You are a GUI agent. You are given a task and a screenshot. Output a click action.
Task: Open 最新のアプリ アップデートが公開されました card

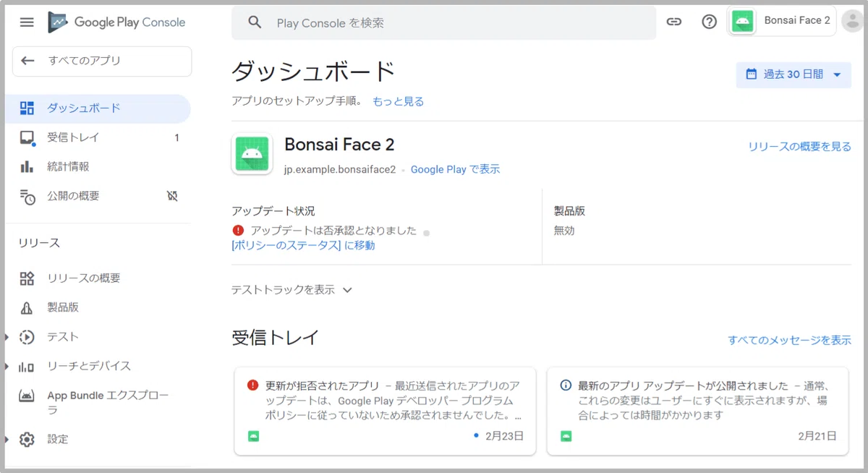pyautogui.click(x=697, y=411)
